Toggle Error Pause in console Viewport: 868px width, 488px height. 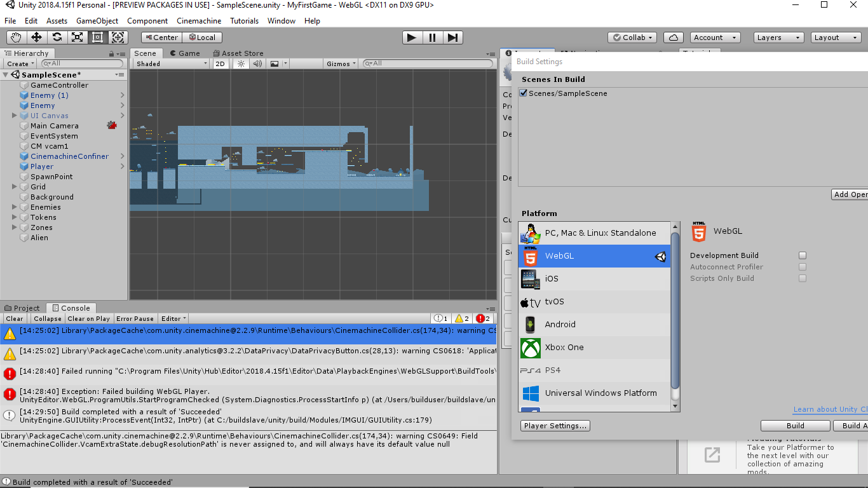point(135,318)
